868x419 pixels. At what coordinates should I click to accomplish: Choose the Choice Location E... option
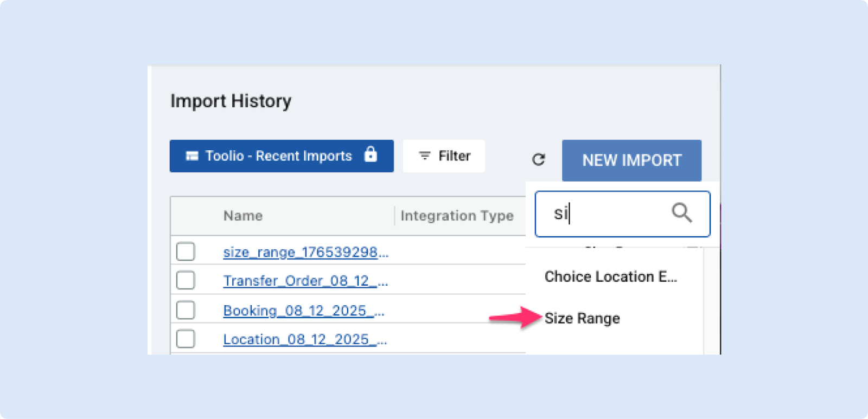tap(611, 276)
